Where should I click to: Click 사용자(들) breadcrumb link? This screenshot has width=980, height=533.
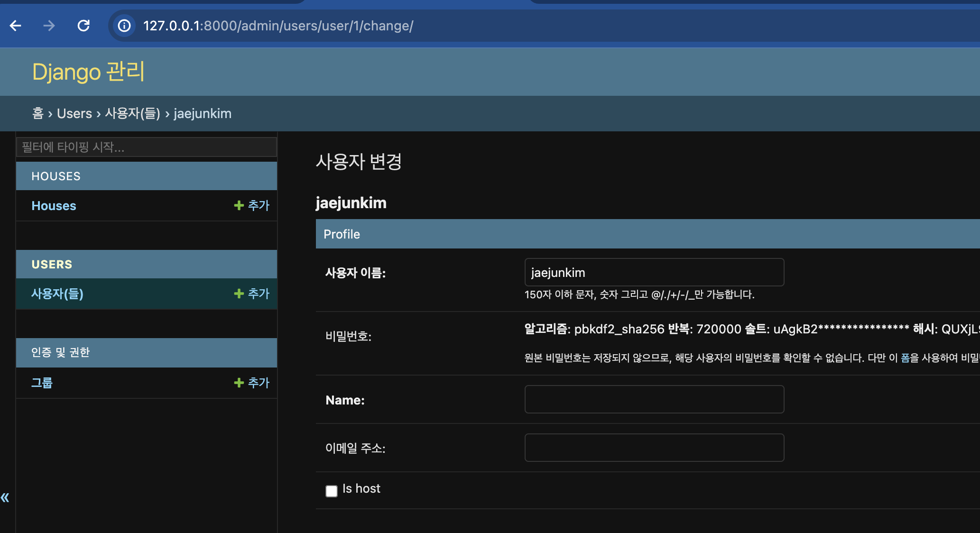click(x=132, y=114)
